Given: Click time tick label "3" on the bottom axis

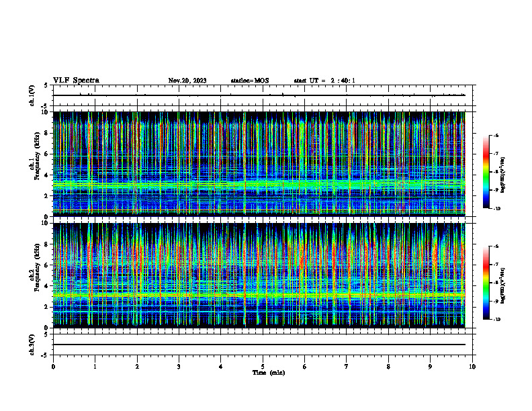Looking at the screenshot, I should click(x=179, y=367).
